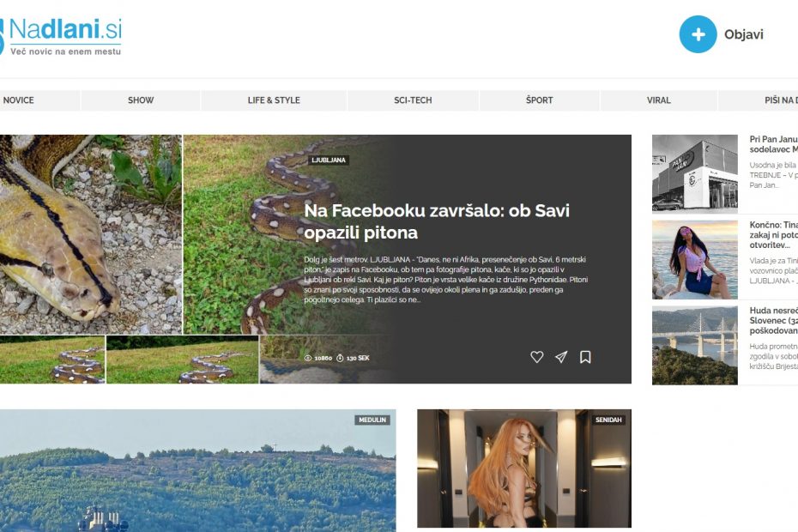
Task: Click the LJUBLJANA tag label
Action: coord(329,160)
